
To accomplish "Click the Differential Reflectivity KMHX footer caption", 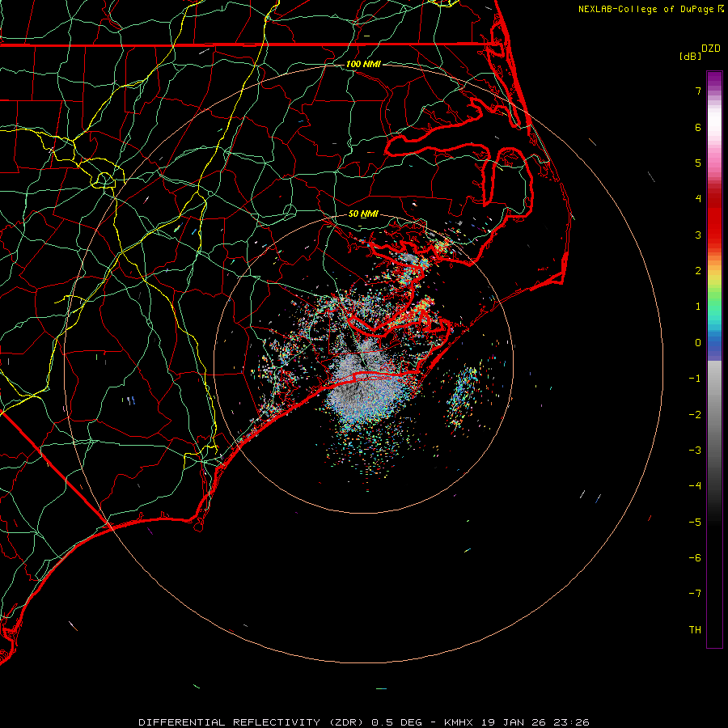I will click(x=364, y=722).
